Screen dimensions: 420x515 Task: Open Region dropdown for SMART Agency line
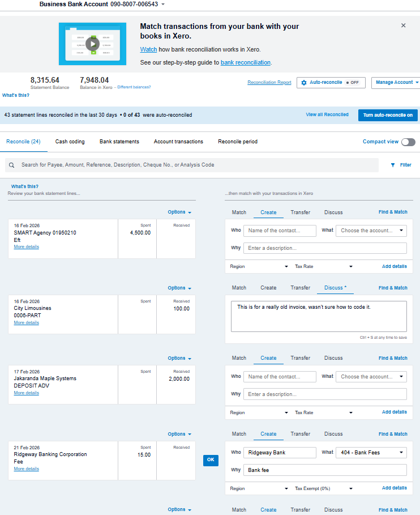(x=259, y=267)
